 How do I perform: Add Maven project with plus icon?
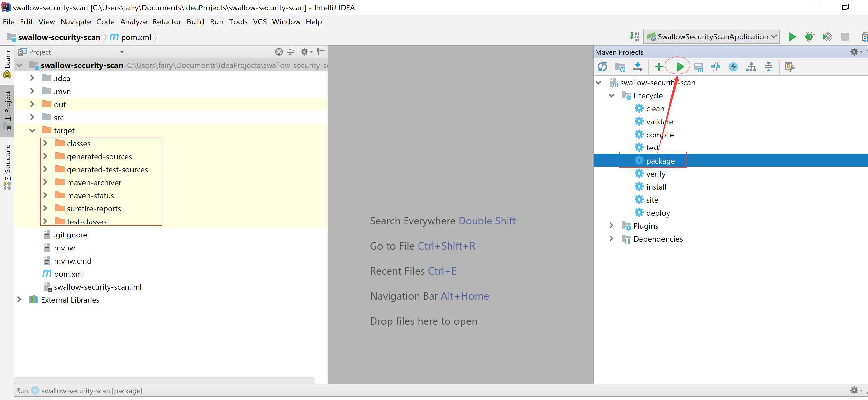point(659,67)
